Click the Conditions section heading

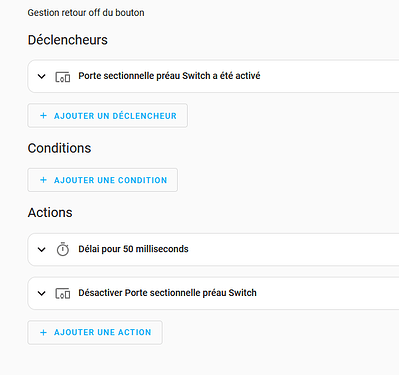(x=59, y=148)
